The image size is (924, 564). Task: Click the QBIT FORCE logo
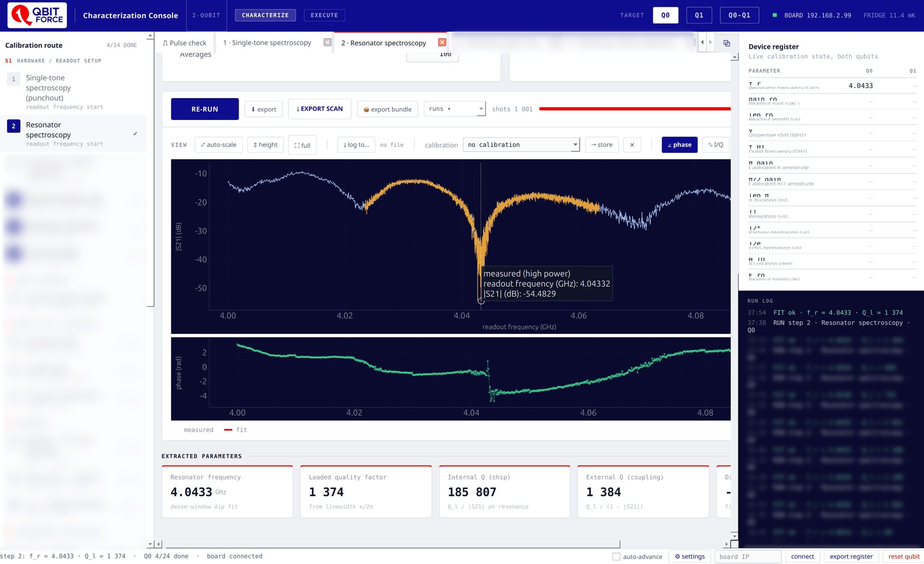pyautogui.click(x=37, y=15)
